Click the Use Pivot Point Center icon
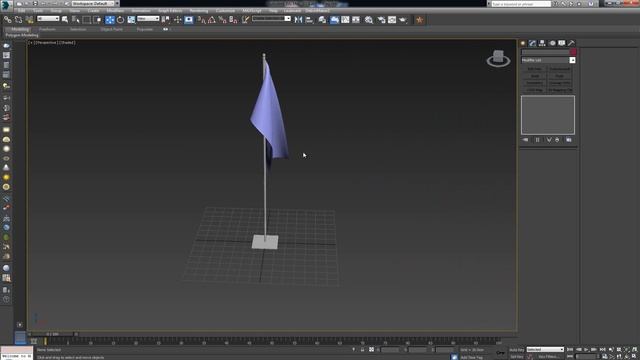This screenshot has width=640, height=360. click(165, 20)
